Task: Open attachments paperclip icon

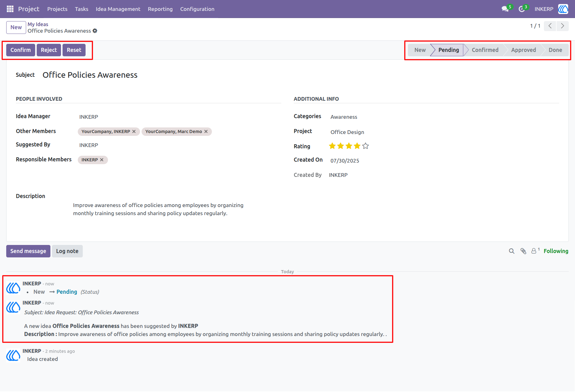Action: [x=523, y=251]
